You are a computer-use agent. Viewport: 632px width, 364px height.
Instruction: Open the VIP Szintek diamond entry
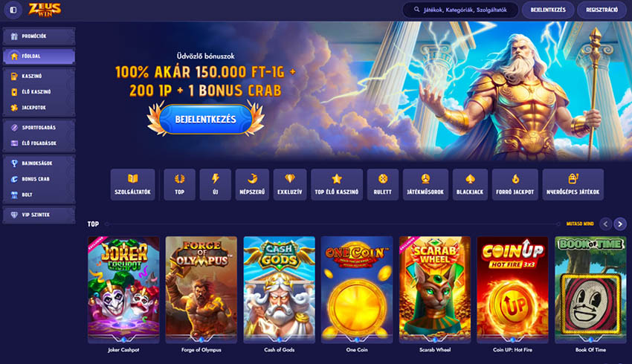click(x=39, y=215)
